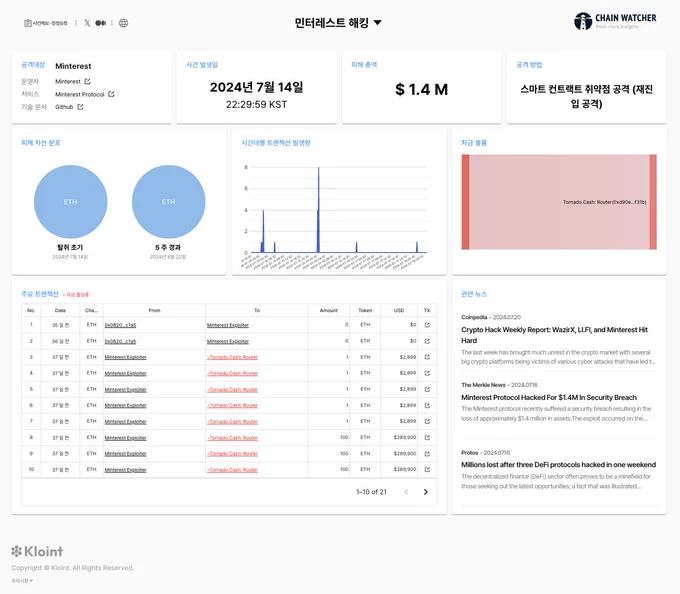This screenshot has width=680, height=594.
Task: Open the X (Twitter) icon in header
Action: (x=87, y=23)
